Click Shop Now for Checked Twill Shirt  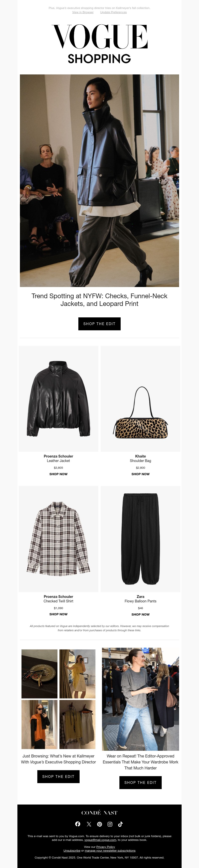point(58,614)
